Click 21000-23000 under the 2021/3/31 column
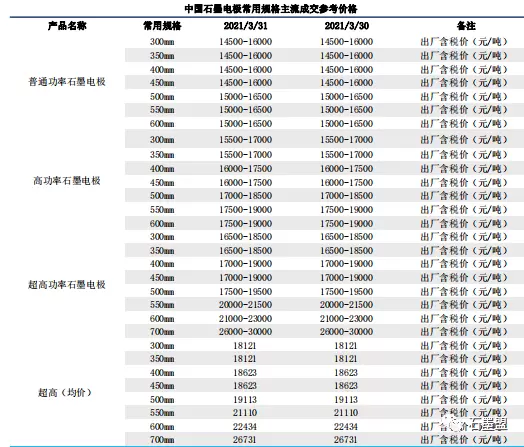This screenshot has height=447, width=524. [x=246, y=319]
